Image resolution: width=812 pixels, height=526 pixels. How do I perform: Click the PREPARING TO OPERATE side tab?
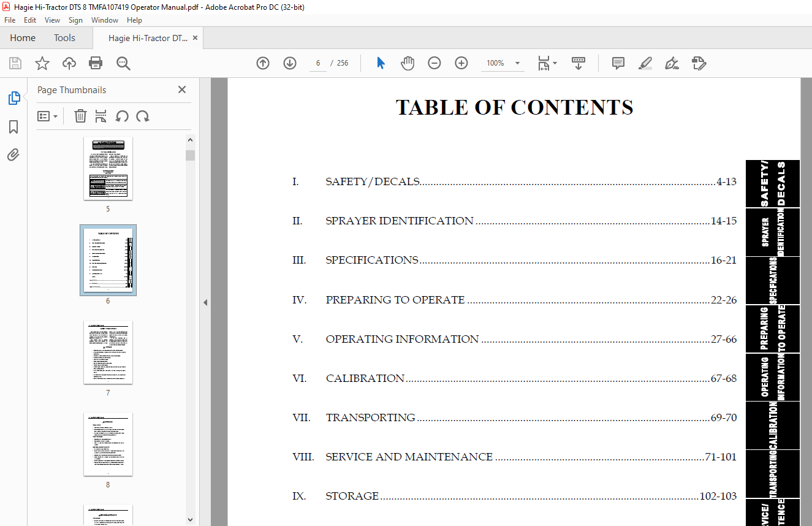(x=773, y=329)
